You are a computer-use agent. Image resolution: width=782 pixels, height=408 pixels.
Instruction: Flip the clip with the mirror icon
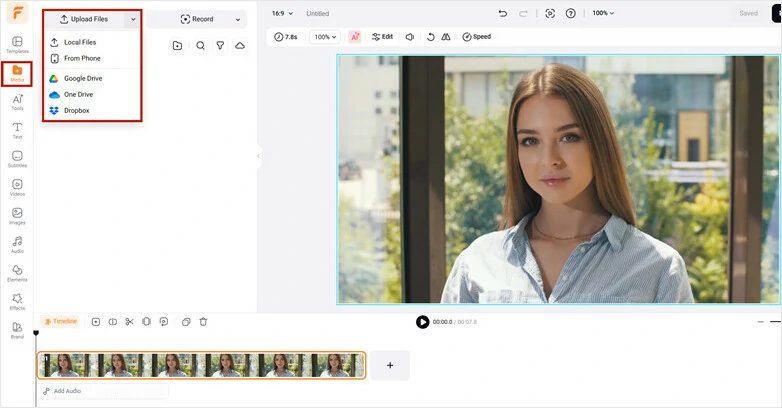[x=446, y=37]
